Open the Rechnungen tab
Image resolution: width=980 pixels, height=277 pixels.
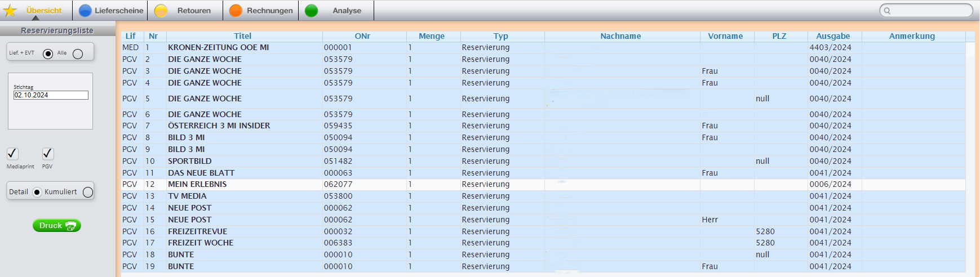[269, 11]
